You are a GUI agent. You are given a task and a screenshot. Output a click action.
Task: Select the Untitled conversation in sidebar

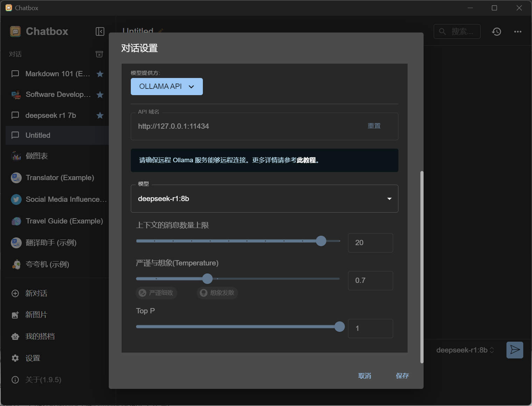tap(57, 135)
